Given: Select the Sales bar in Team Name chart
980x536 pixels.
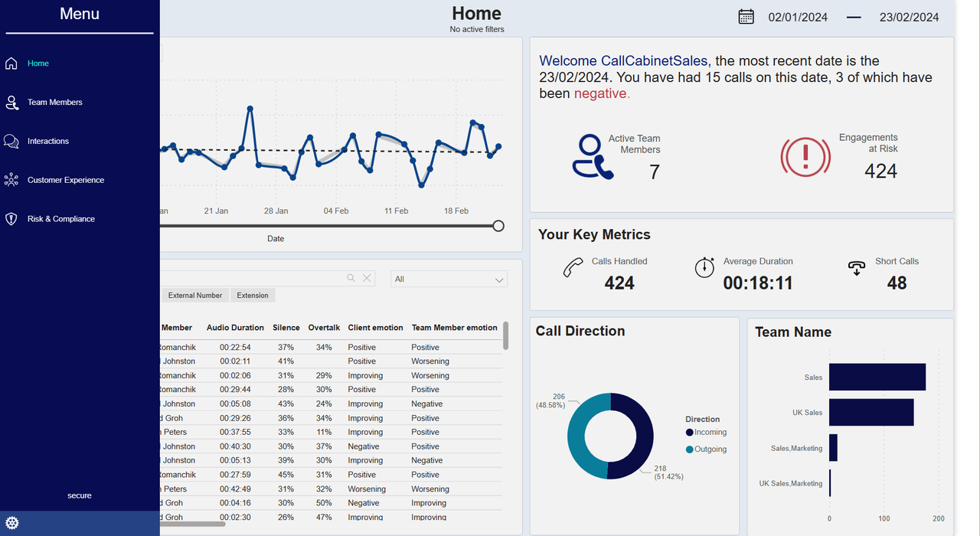Looking at the screenshot, I should pyautogui.click(x=877, y=377).
